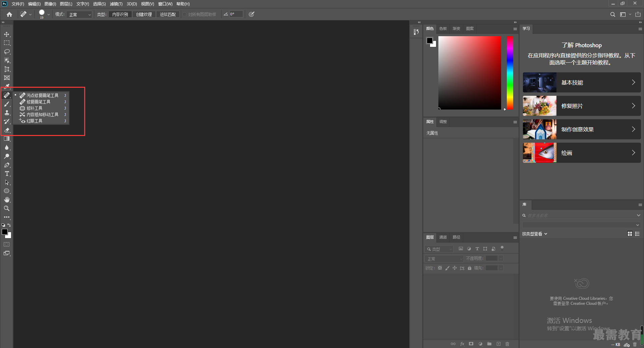Open the 滤镜(T) menu
The width and height of the screenshot is (644, 348).
coord(116,4)
